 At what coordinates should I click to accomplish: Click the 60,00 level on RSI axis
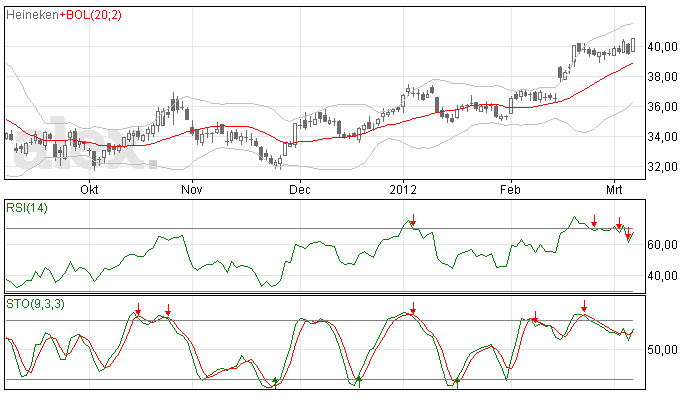[x=662, y=245]
